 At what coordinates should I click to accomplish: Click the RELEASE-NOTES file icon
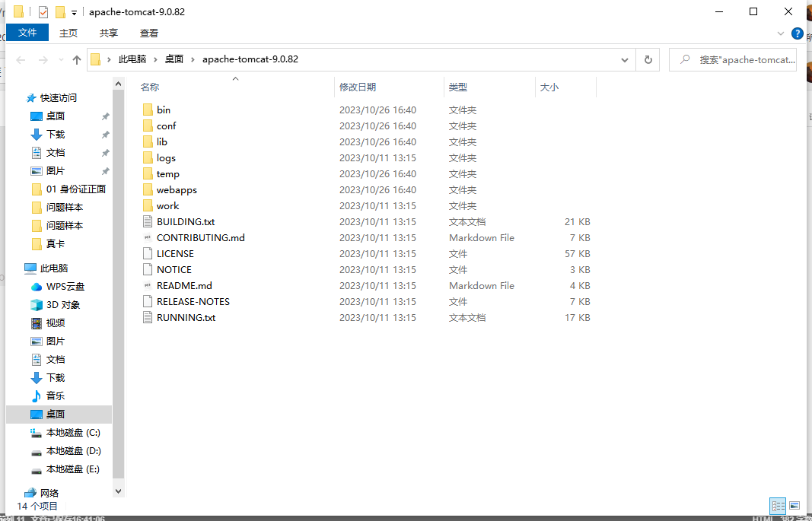[x=148, y=302]
